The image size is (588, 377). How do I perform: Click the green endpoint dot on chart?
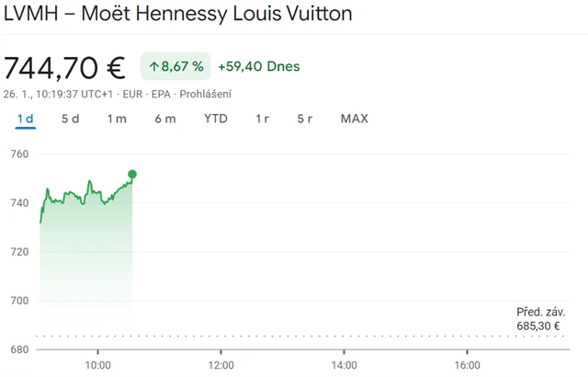(132, 174)
